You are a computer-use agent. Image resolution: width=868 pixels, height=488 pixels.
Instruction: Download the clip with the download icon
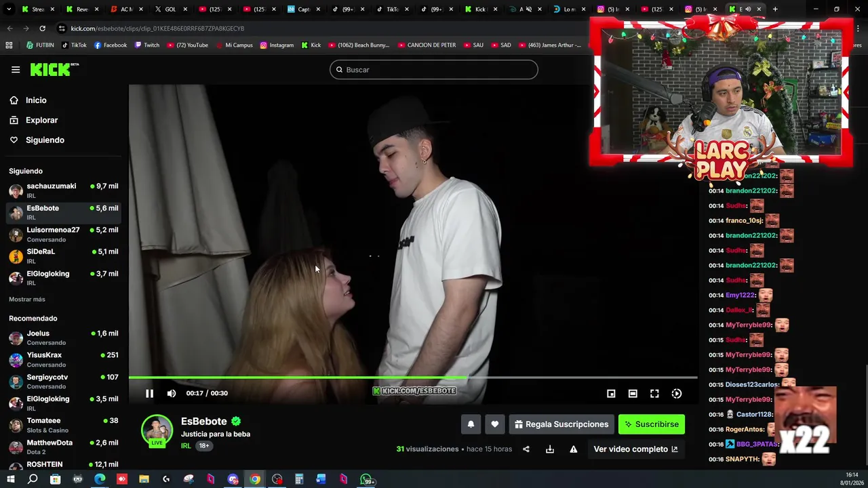pyautogui.click(x=550, y=449)
